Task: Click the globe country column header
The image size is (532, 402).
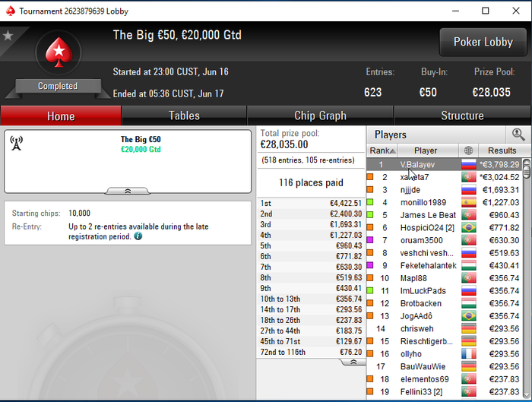Action: tap(469, 150)
